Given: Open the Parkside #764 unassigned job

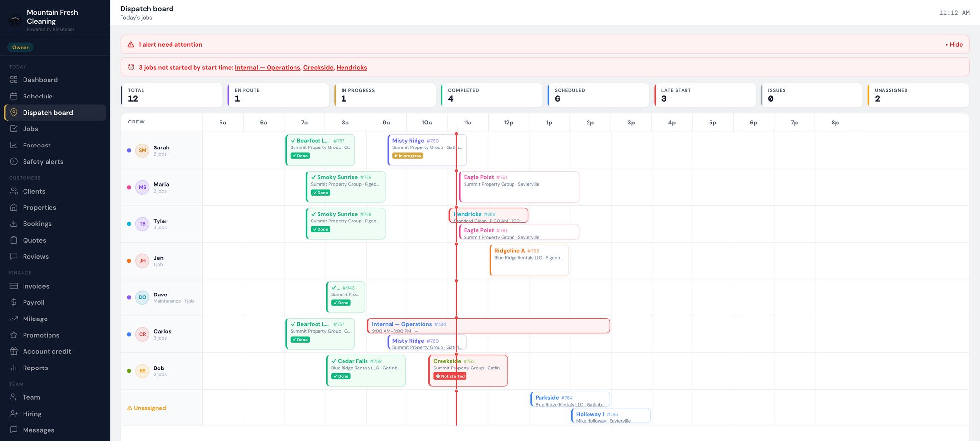Looking at the screenshot, I should [570, 399].
